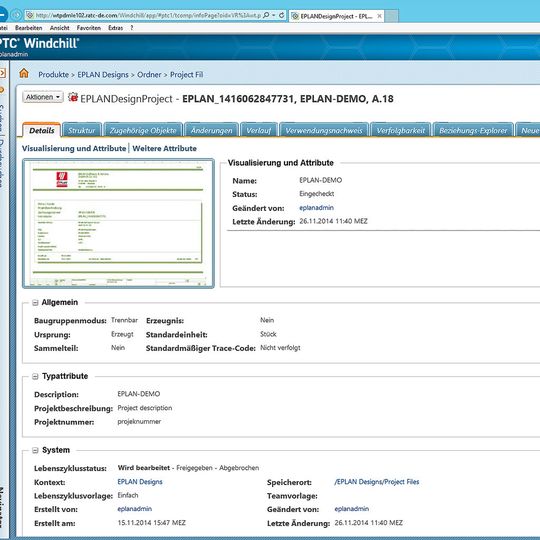Image resolution: width=540 pixels, height=540 pixels.
Task: Click the PTC Windchill logo
Action: click(39, 43)
